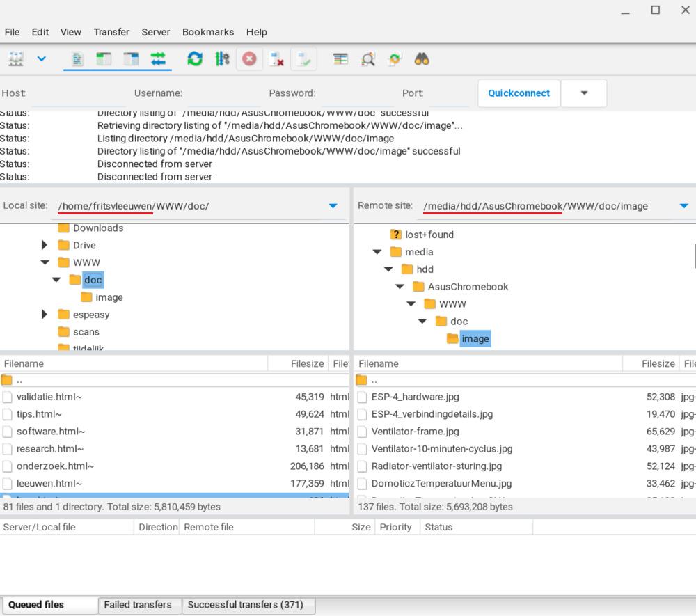Open the Transfer menu

[111, 32]
